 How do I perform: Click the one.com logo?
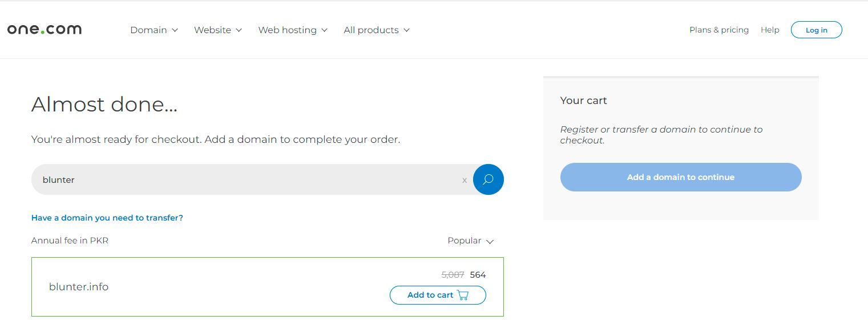(45, 29)
